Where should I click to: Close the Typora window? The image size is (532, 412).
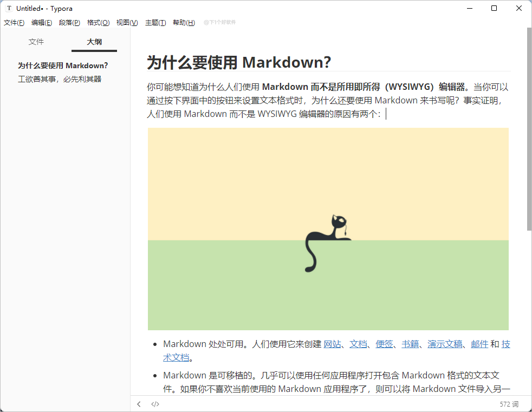coord(519,8)
